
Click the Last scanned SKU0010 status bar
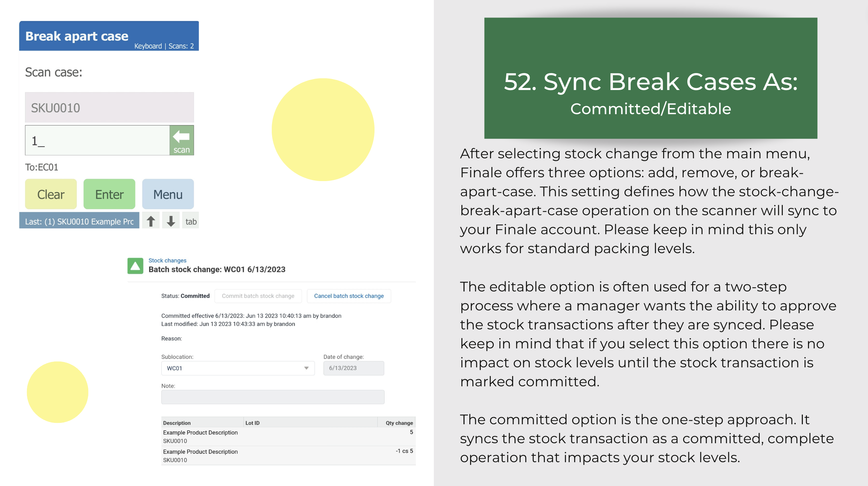click(x=79, y=221)
